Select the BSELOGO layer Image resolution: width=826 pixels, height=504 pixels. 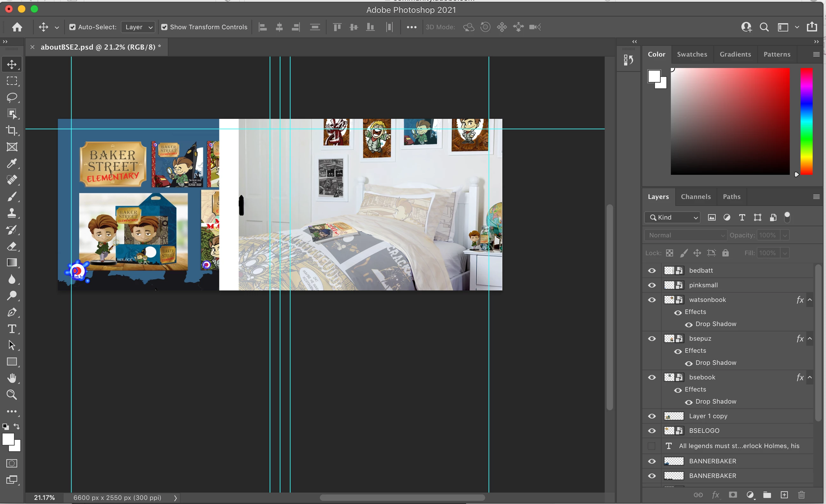[704, 431]
